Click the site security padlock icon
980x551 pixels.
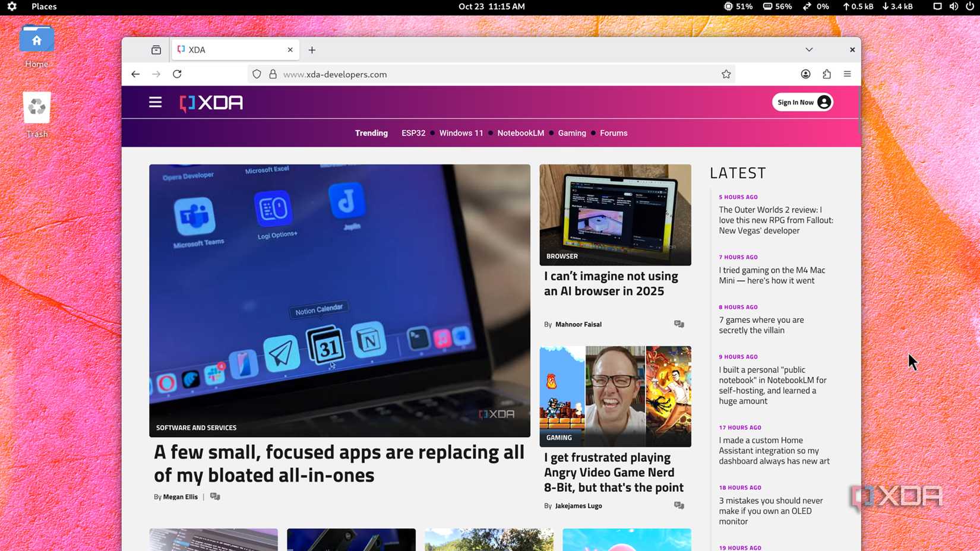[273, 74]
